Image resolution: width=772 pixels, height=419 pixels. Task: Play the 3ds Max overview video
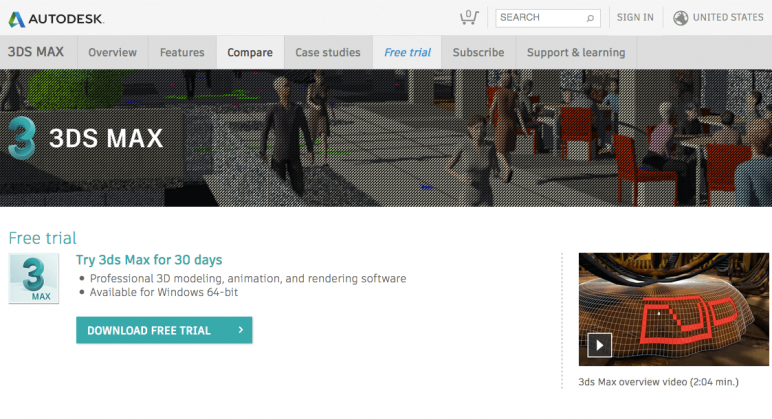pos(599,345)
